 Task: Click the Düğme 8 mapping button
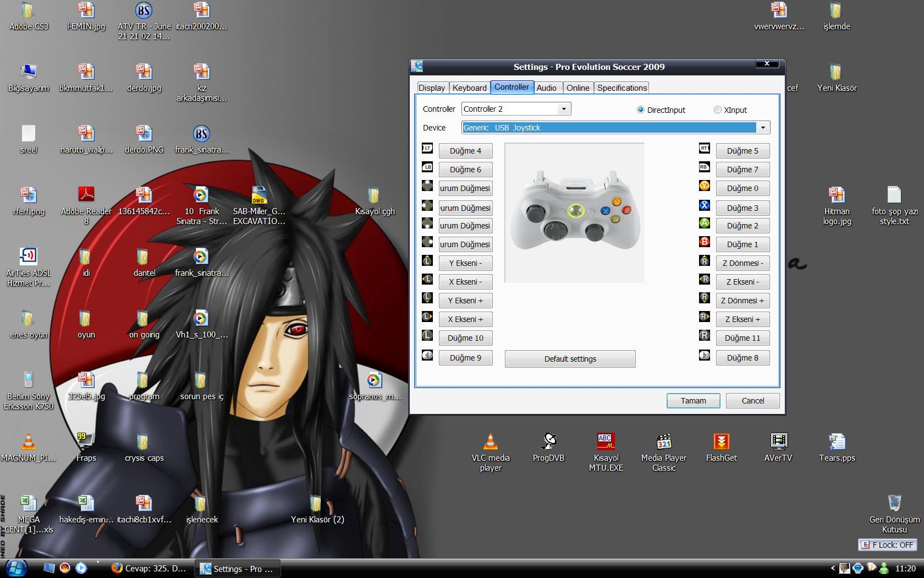(x=743, y=358)
